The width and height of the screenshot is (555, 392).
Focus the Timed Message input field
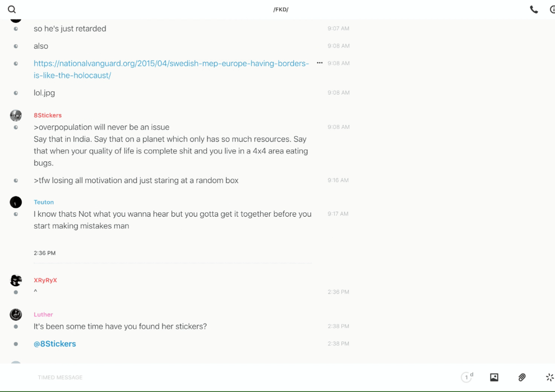224,377
